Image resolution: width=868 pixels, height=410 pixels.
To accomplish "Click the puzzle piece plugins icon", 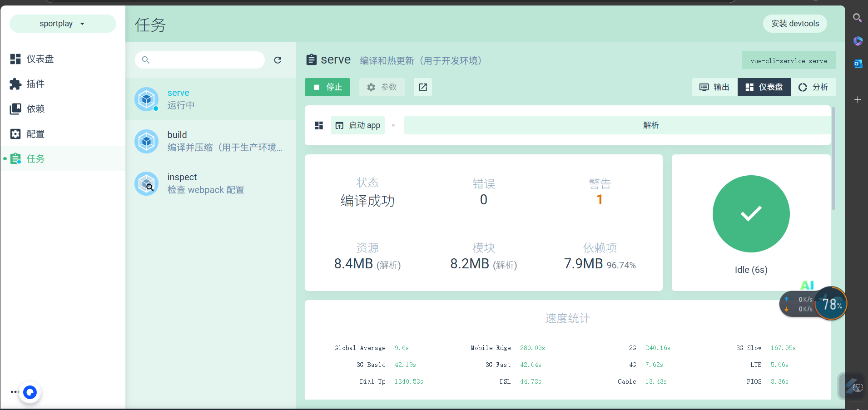I will click(x=15, y=84).
